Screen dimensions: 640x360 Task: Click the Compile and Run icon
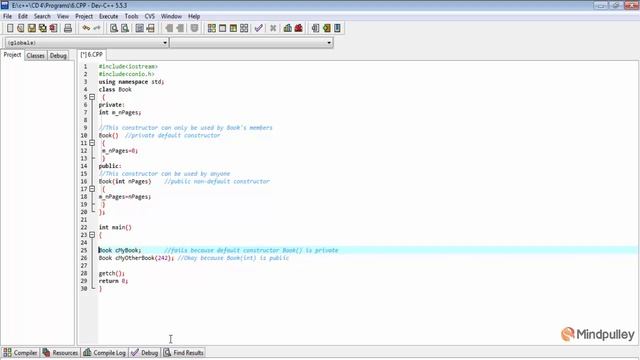pos(233,28)
